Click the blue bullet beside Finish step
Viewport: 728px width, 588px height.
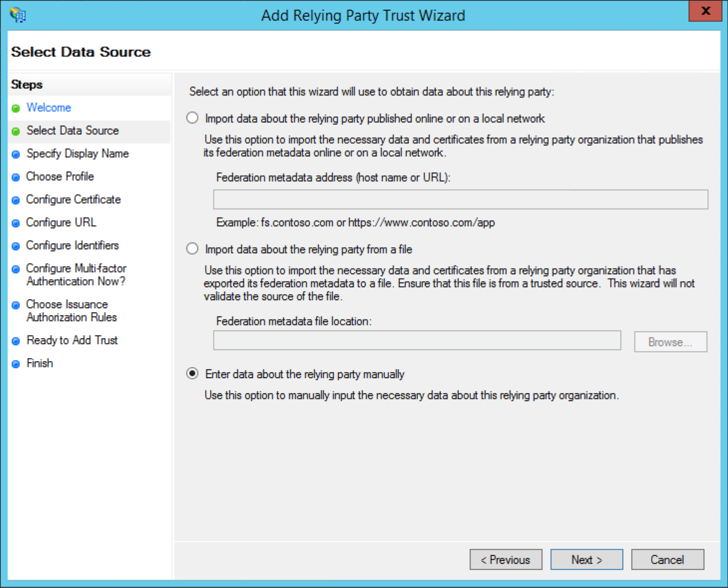pos(16,364)
